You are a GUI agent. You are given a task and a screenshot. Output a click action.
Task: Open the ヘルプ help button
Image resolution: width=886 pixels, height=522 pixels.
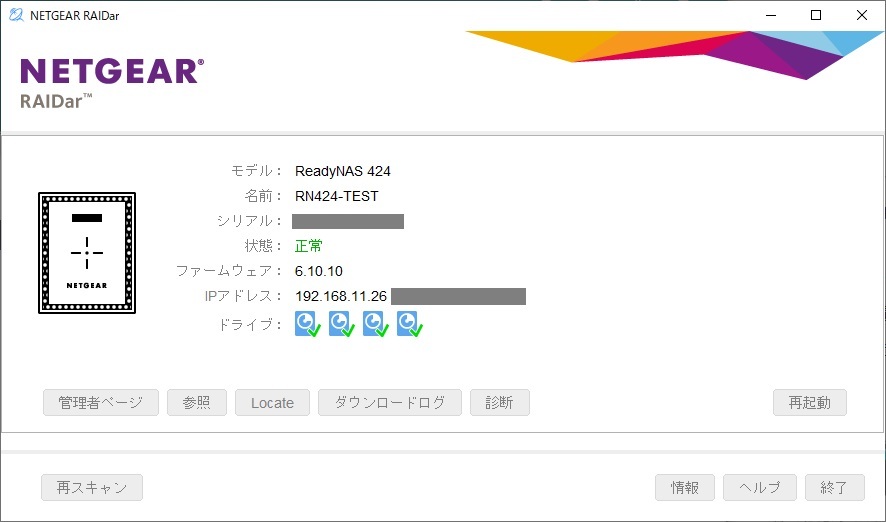tap(760, 488)
